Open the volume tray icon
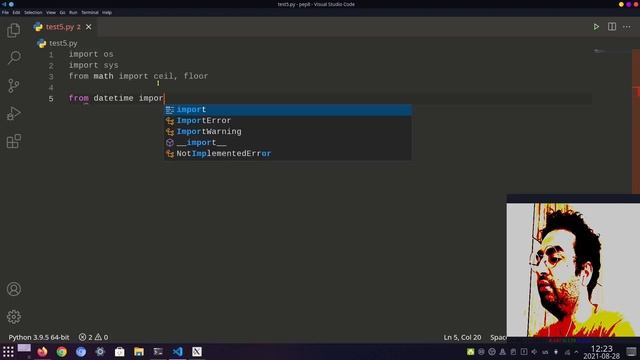Screen dimensions: 640x360 click(534, 352)
